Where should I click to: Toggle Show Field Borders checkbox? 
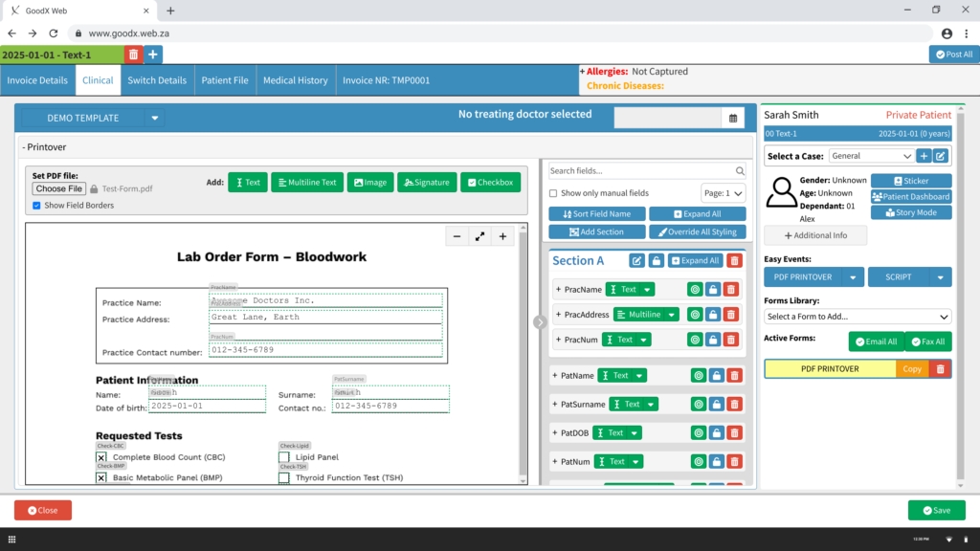(x=36, y=206)
